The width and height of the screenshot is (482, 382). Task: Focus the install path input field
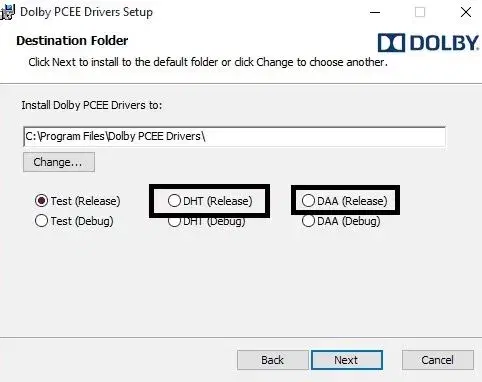pyautogui.click(x=234, y=136)
